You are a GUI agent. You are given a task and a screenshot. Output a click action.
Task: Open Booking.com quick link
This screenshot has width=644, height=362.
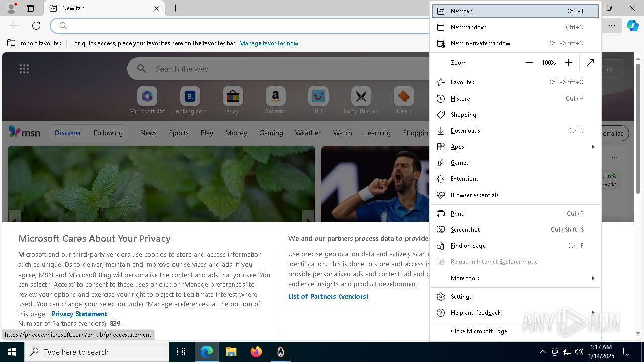point(190,101)
